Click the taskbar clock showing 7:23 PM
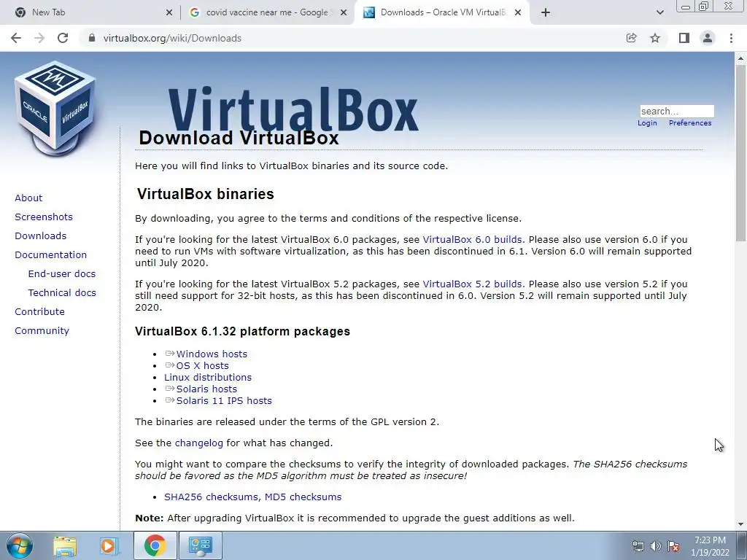The width and height of the screenshot is (747, 560). point(710,546)
